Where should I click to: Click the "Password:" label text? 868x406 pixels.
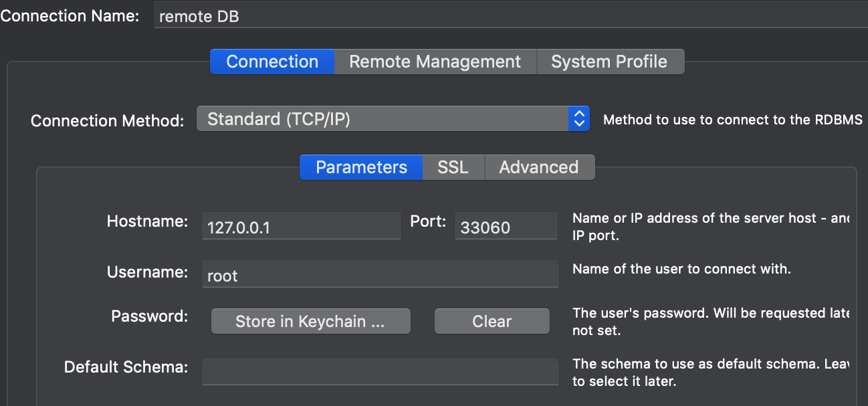[x=150, y=316]
